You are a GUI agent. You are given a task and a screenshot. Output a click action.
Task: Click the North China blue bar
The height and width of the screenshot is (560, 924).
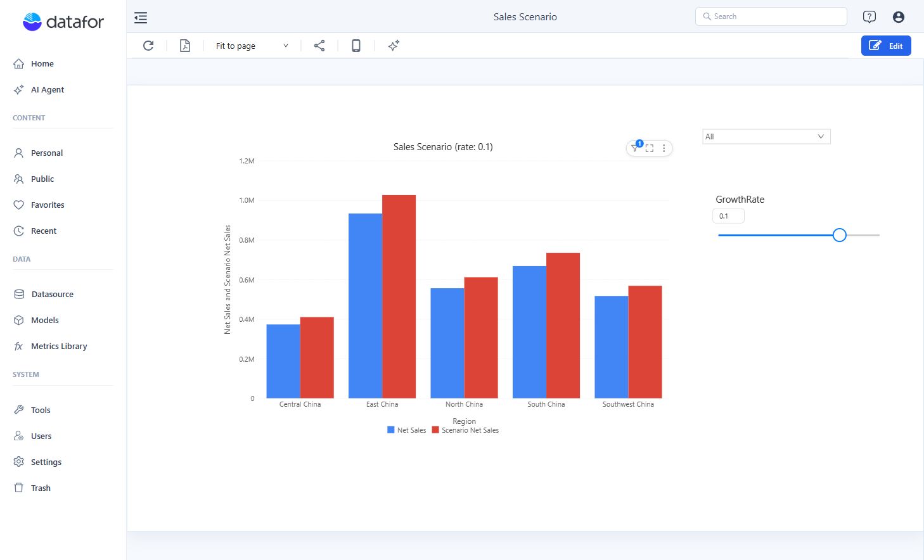(x=447, y=343)
